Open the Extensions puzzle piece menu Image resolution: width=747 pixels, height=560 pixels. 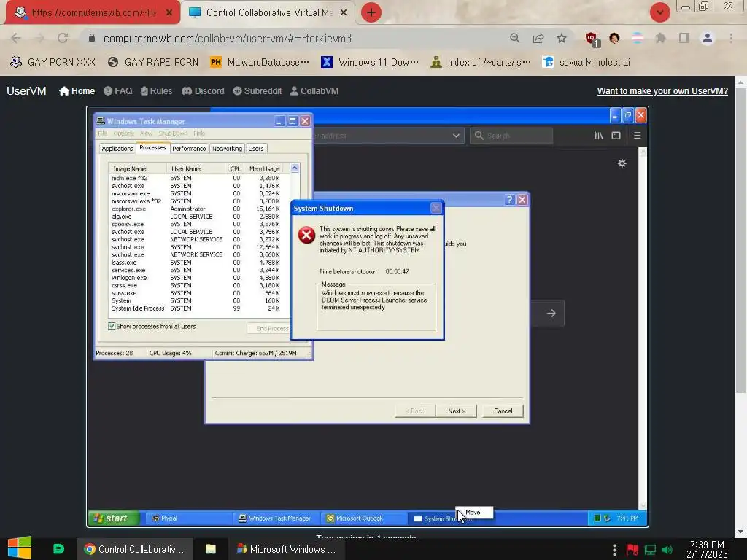[x=660, y=38]
